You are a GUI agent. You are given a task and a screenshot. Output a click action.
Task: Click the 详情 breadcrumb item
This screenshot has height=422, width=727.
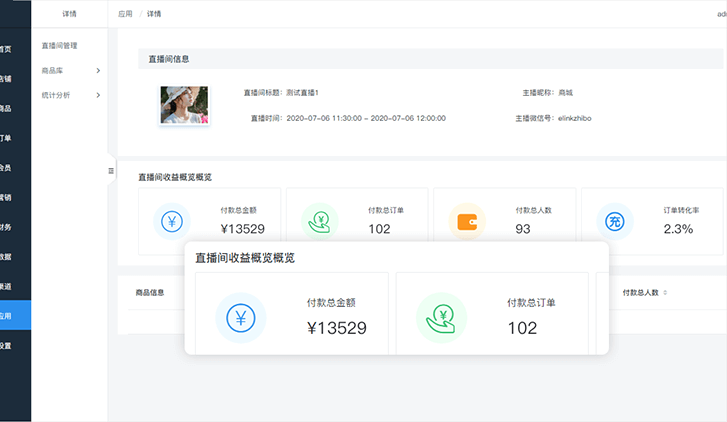click(x=153, y=14)
